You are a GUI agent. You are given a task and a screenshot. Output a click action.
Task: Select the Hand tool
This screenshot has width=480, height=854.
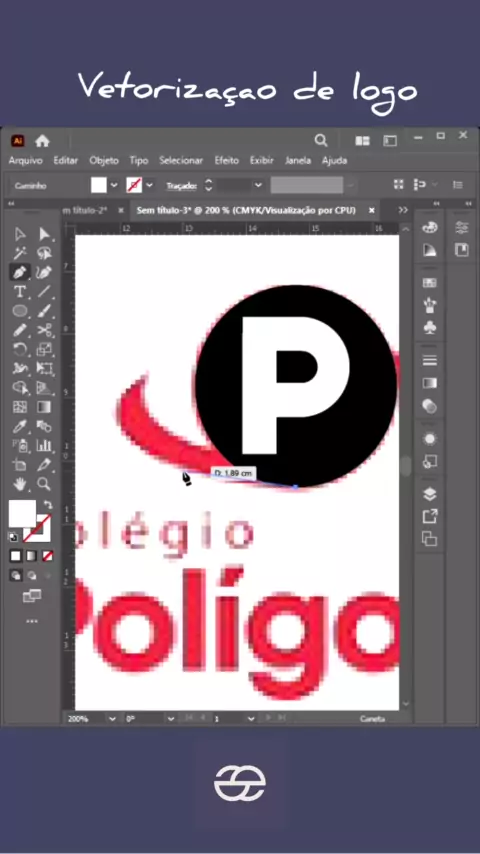(x=20, y=483)
